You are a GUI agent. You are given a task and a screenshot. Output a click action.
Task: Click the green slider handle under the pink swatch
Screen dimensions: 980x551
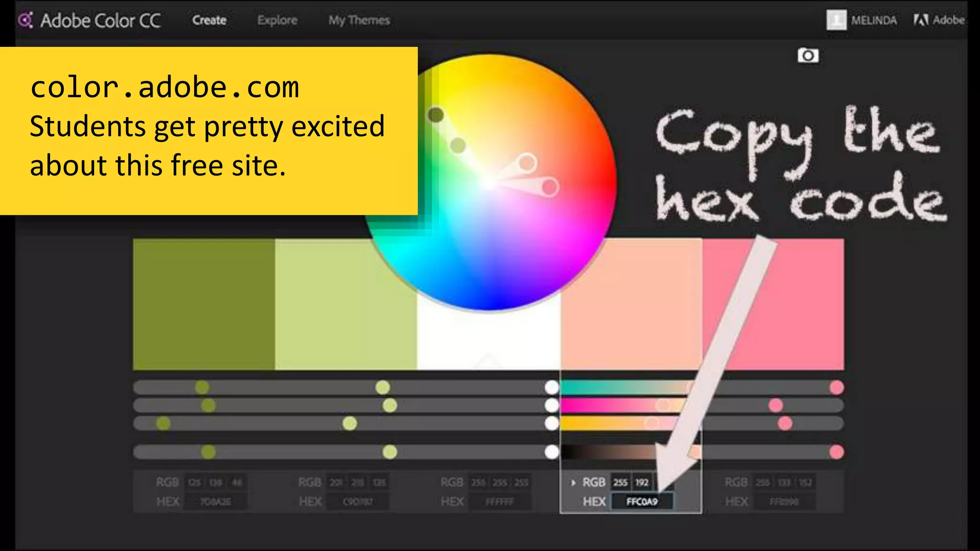[776, 406]
